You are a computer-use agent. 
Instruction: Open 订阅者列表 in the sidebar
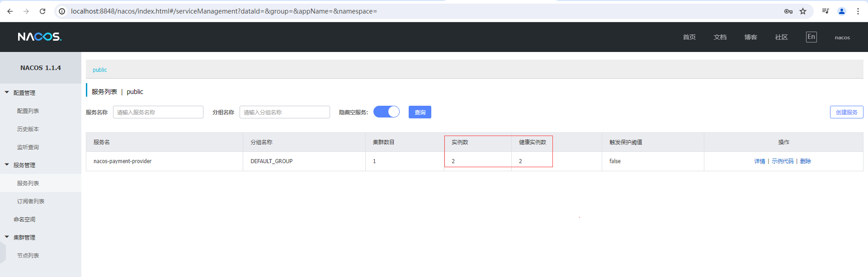tap(31, 201)
